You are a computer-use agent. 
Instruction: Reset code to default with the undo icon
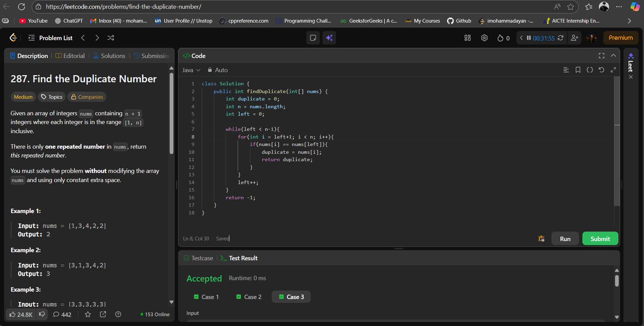tap(601, 70)
